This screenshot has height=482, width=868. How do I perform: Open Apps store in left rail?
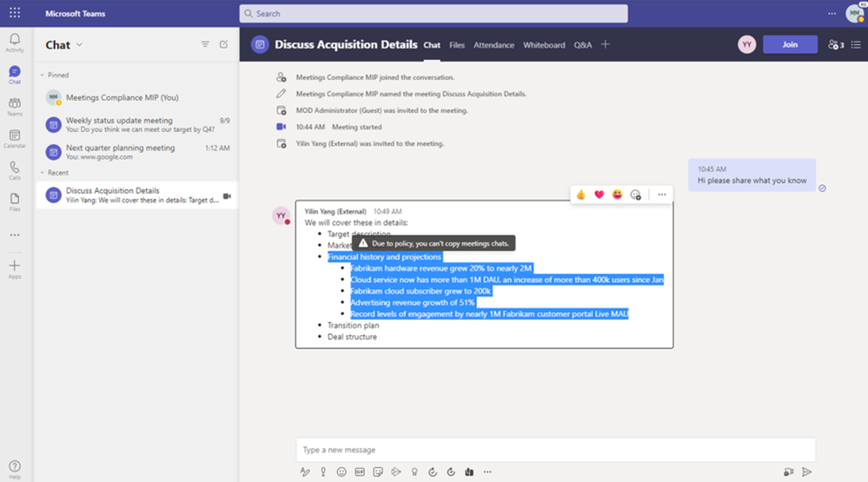pyautogui.click(x=15, y=269)
